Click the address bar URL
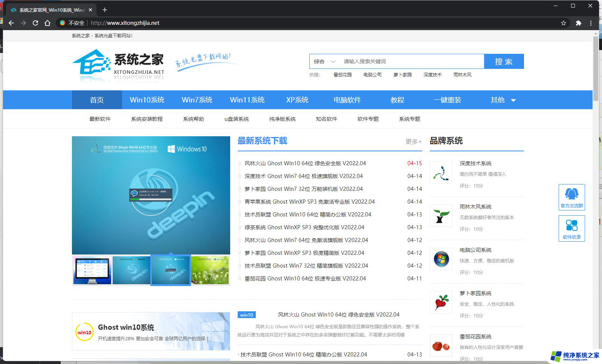Viewport: 602px width, 364px height. pyautogui.click(x=125, y=23)
